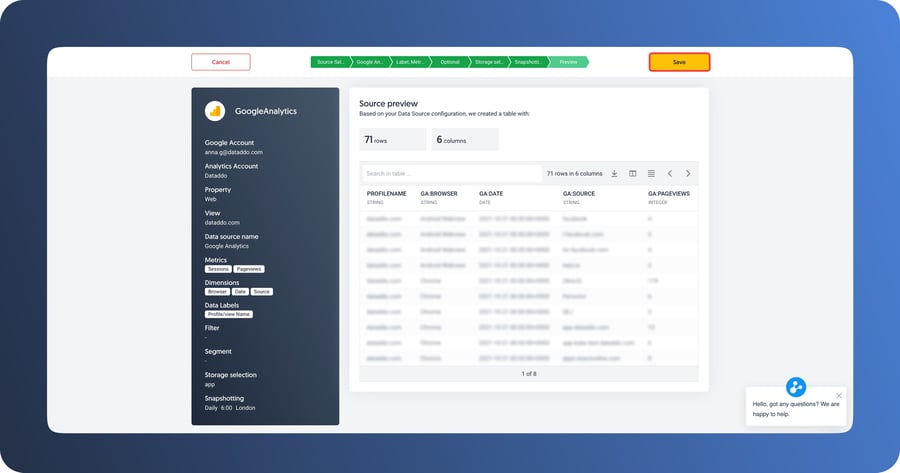900x473 pixels.
Task: Click the Source dimension tag
Action: 262,292
